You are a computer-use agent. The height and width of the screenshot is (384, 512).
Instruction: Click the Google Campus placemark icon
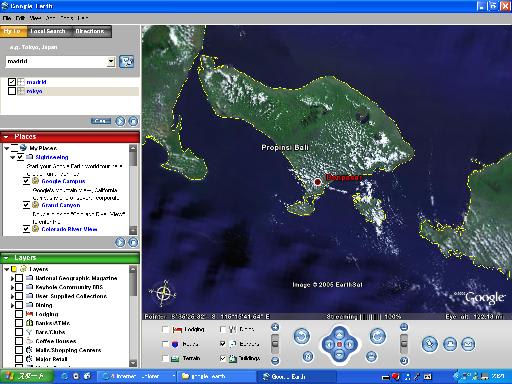pos(35,181)
